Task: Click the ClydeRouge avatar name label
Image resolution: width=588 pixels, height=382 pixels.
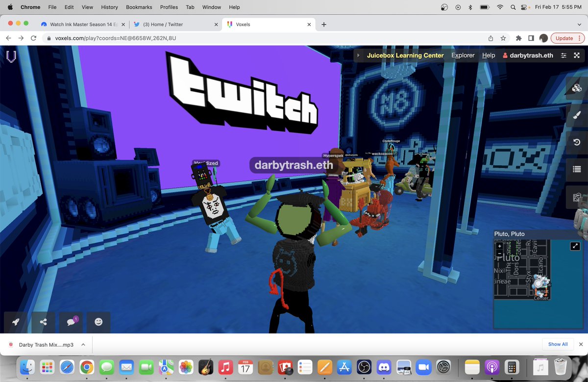Action: pyautogui.click(x=391, y=141)
